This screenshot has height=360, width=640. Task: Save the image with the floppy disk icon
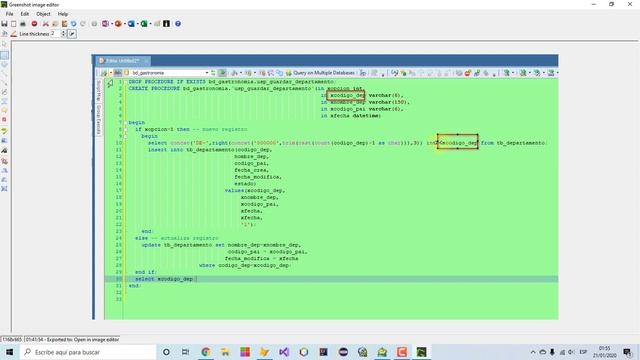4,24
